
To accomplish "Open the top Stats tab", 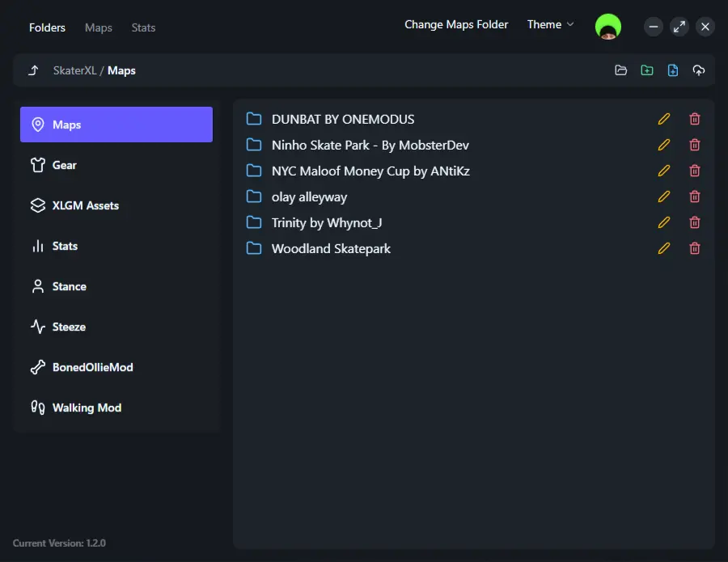I will coord(143,27).
